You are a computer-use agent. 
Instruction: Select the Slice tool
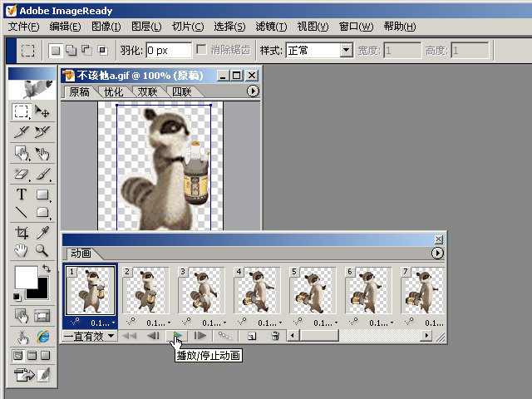click(21, 132)
